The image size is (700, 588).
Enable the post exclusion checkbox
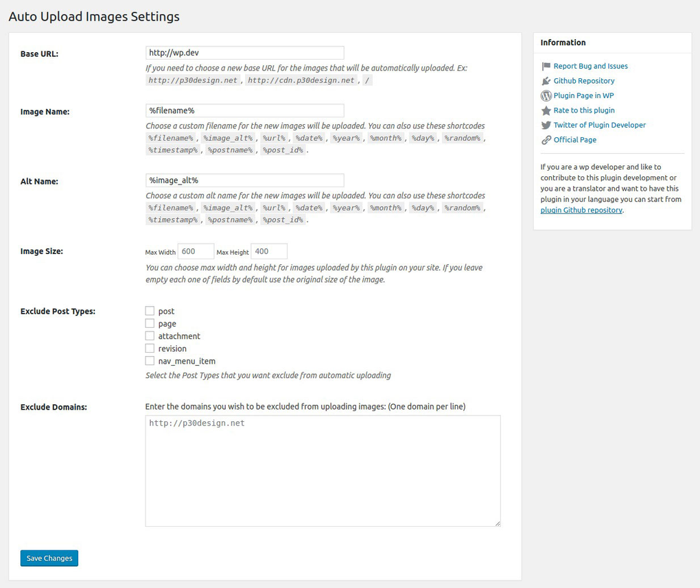click(x=149, y=310)
